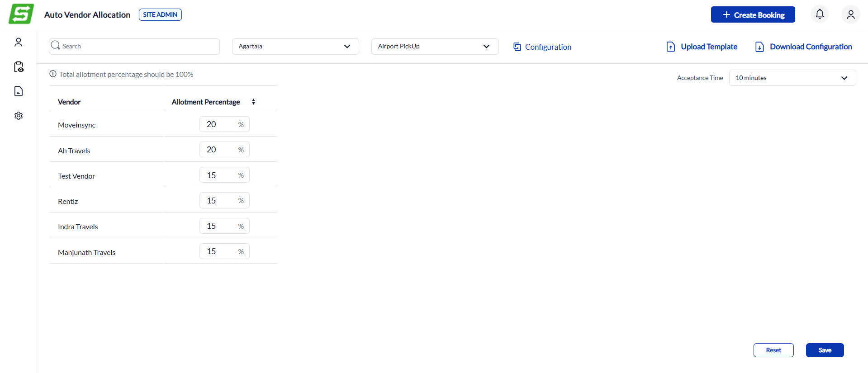Click the Download Configuration file icon
This screenshot has width=868, height=373.
click(x=760, y=47)
